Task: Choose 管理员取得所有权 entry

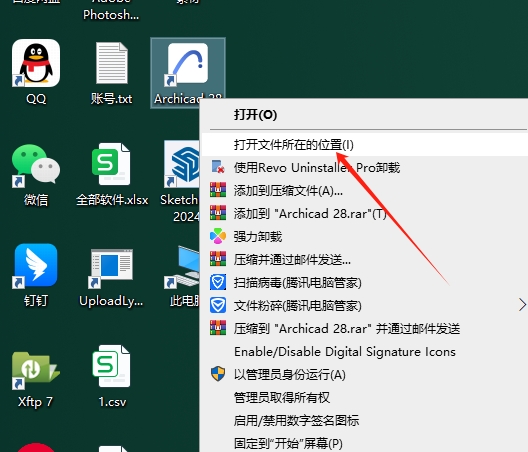Action: (364, 397)
